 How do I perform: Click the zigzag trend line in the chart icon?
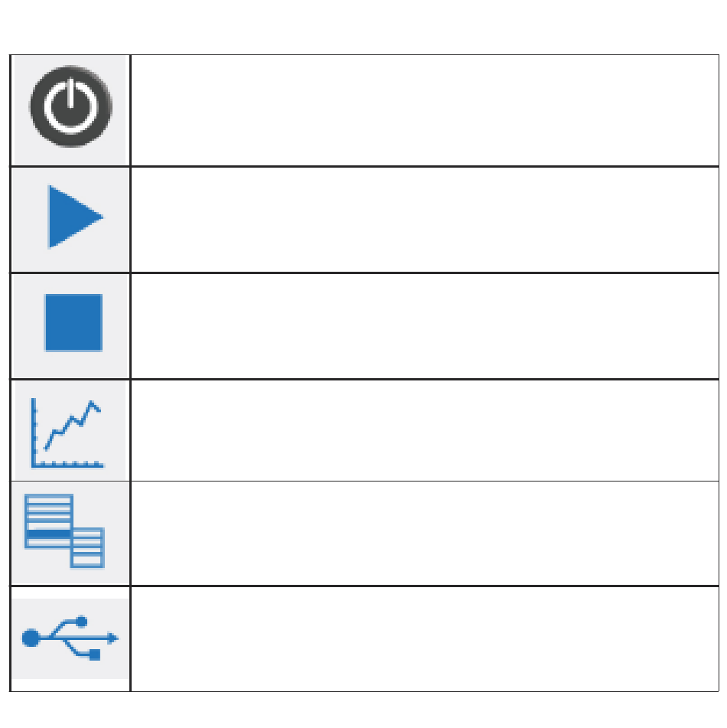pyautogui.click(x=73, y=424)
